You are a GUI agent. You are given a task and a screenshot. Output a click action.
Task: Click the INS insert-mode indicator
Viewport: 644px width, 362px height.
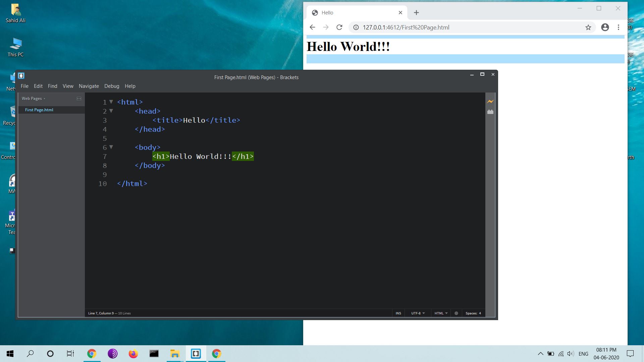398,313
